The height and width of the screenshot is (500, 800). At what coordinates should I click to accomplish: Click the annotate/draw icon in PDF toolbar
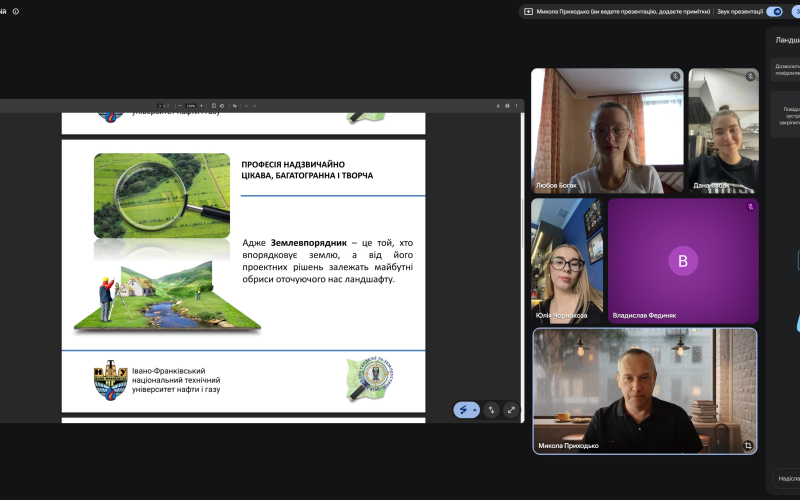(x=235, y=106)
